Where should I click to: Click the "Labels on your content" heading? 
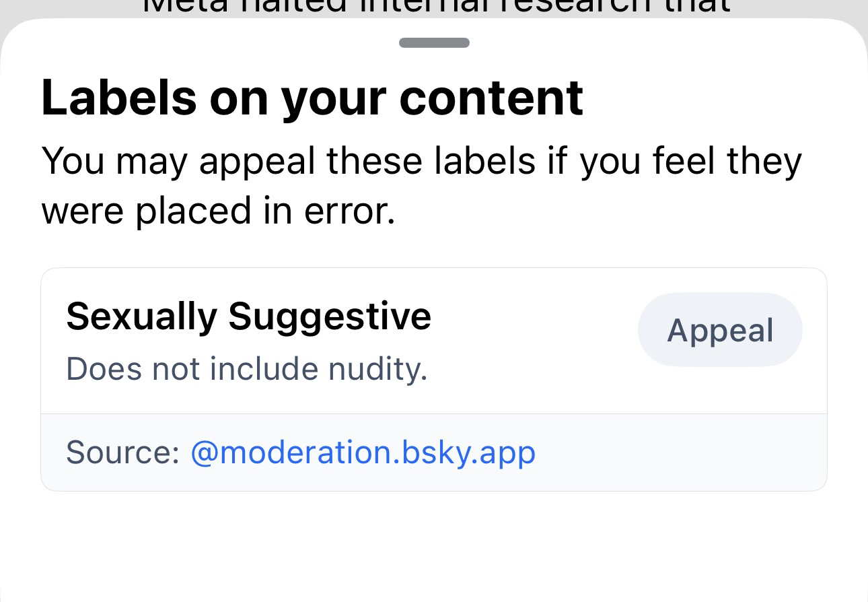coord(312,98)
